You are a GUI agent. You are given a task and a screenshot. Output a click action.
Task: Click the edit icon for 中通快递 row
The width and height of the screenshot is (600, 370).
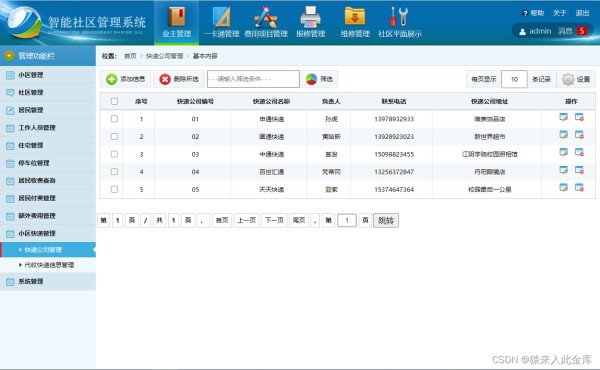[564, 153]
